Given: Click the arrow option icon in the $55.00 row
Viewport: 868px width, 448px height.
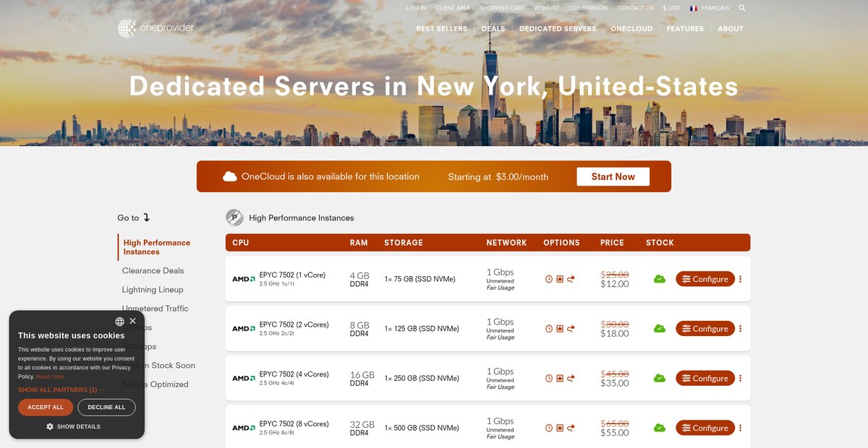Looking at the screenshot, I should coord(571,428).
